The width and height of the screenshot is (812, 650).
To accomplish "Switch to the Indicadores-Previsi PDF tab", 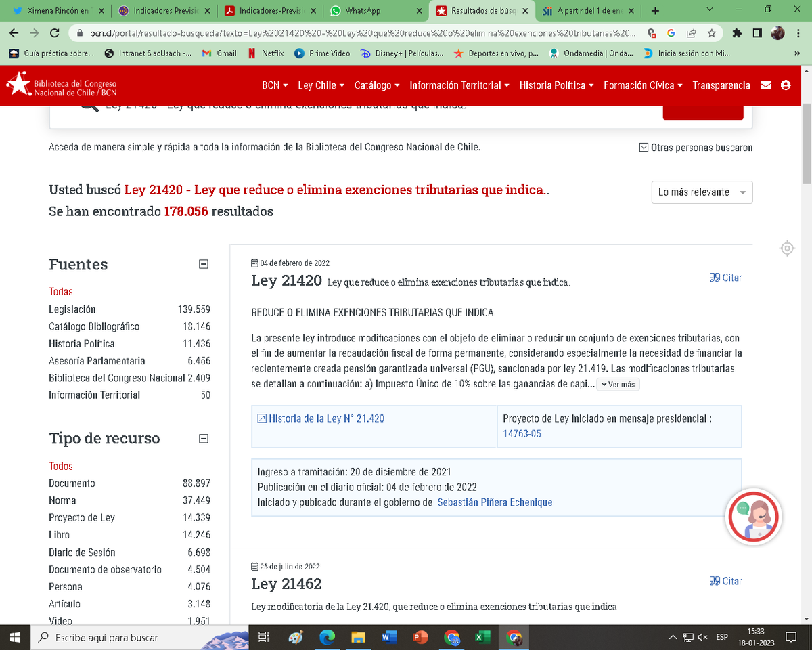I will click(269, 11).
